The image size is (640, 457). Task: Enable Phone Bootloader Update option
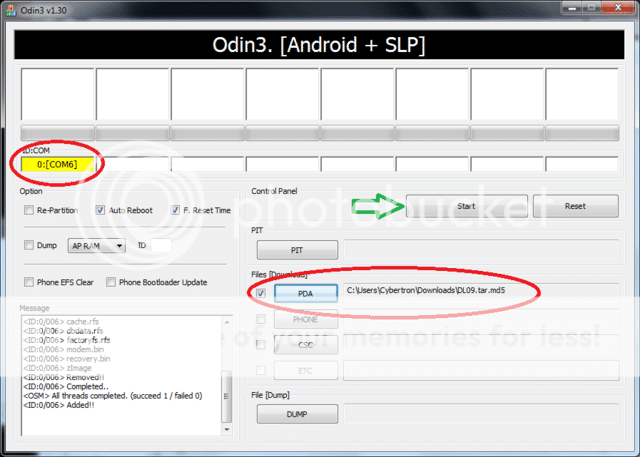[x=111, y=282]
